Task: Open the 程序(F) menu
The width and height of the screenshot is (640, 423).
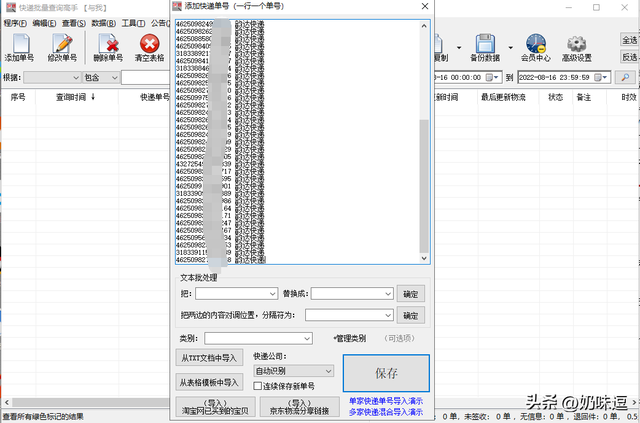Action: coord(15,23)
